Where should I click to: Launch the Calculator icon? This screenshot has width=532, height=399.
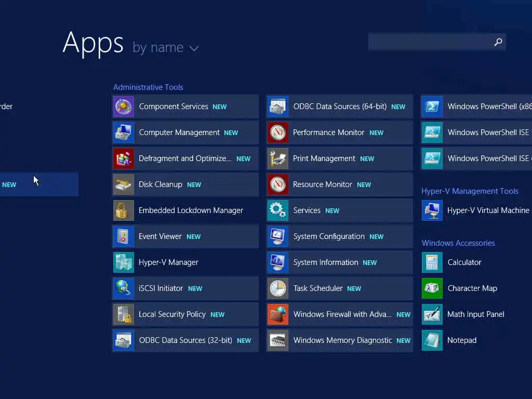[432, 262]
